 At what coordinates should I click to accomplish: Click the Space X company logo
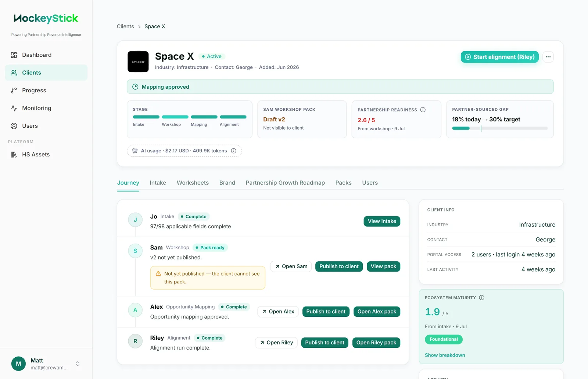(x=138, y=61)
